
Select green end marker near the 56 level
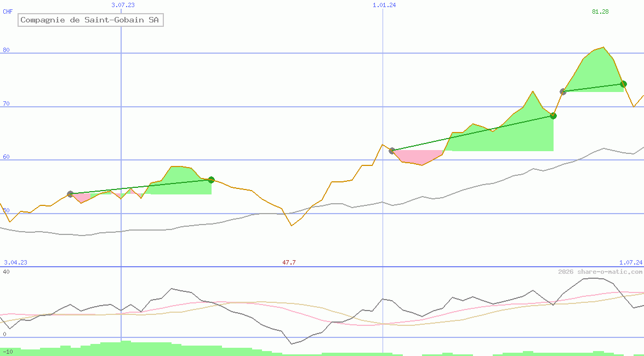(x=211, y=180)
